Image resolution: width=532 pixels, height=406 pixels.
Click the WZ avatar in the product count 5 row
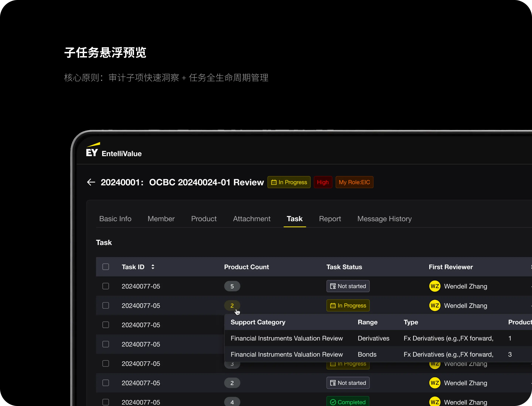pyautogui.click(x=435, y=286)
